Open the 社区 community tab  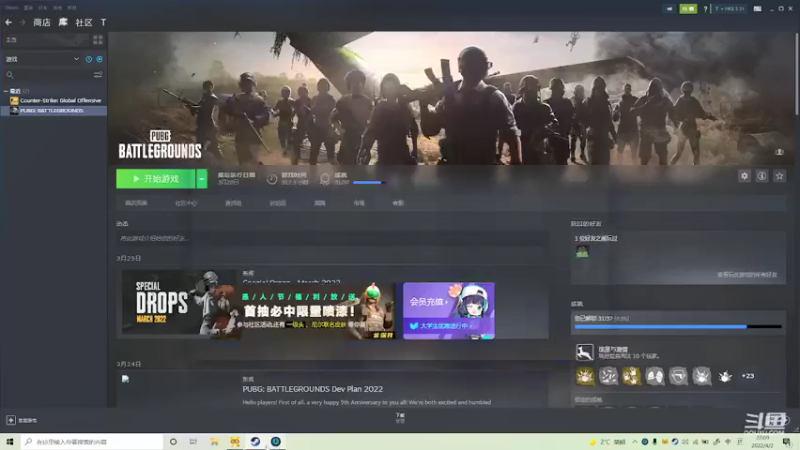coord(84,22)
